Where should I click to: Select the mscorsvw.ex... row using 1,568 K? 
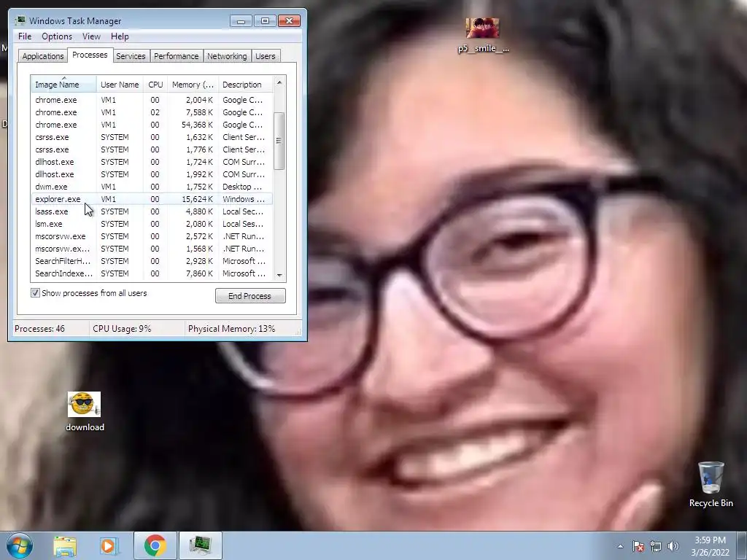[152, 249]
